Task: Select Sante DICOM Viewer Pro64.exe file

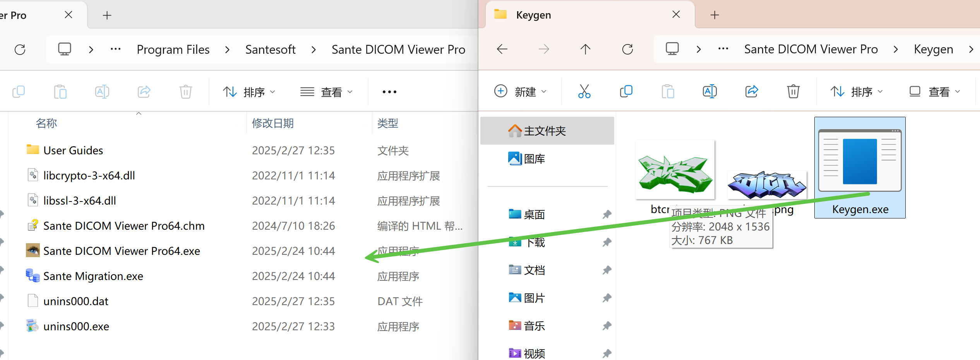Action: point(122,251)
